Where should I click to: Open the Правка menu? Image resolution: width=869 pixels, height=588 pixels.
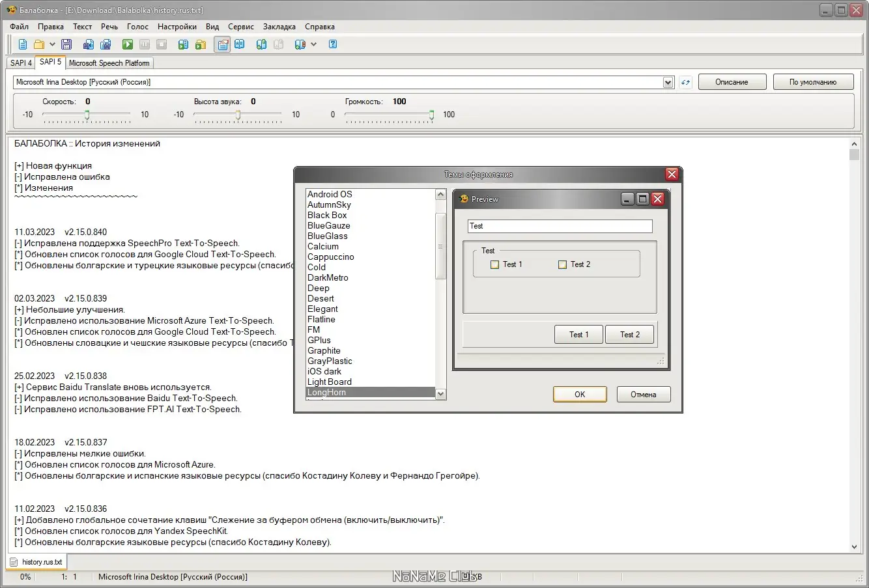pyautogui.click(x=51, y=27)
